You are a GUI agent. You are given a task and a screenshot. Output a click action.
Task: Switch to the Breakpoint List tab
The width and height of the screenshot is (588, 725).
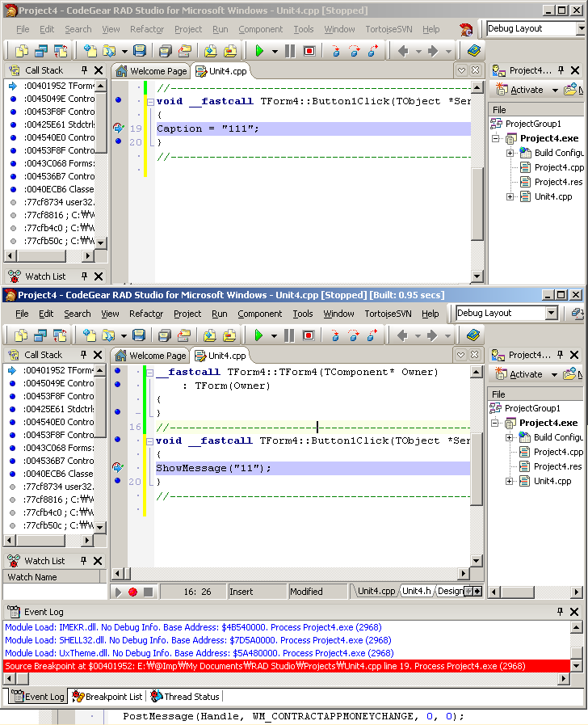click(x=107, y=696)
